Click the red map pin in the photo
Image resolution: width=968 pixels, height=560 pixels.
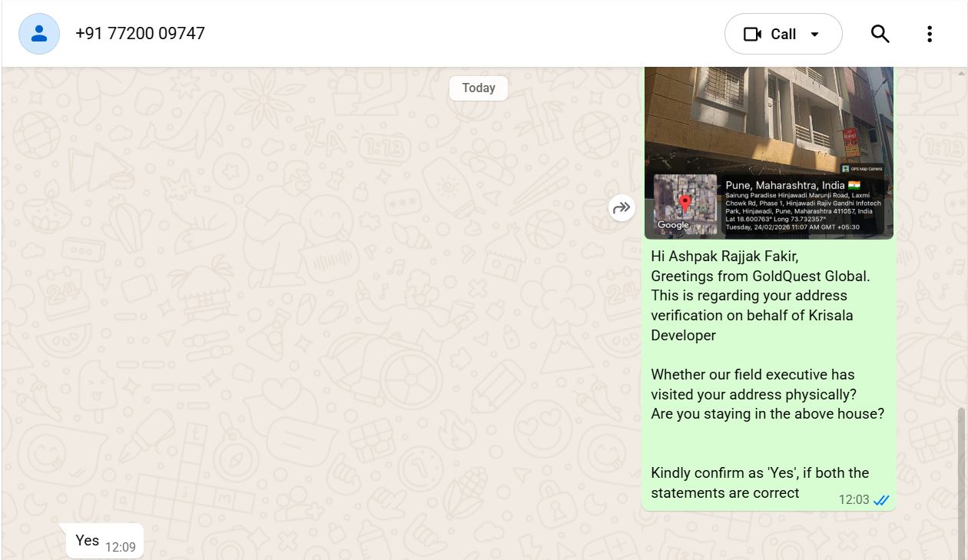pos(685,204)
